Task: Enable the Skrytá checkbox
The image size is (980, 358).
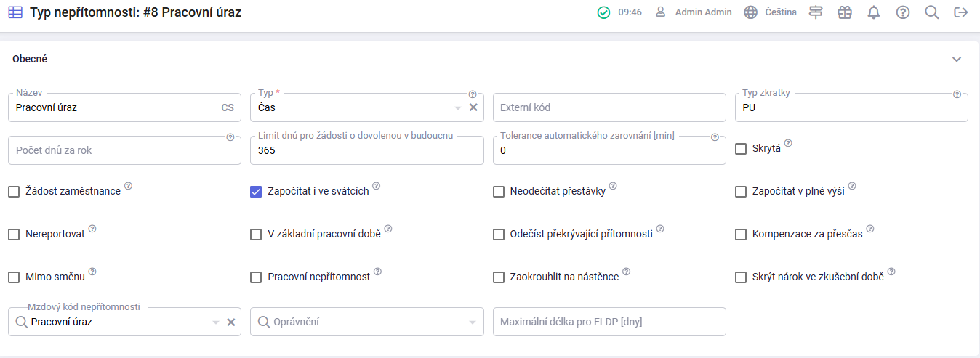Action: coord(741,149)
